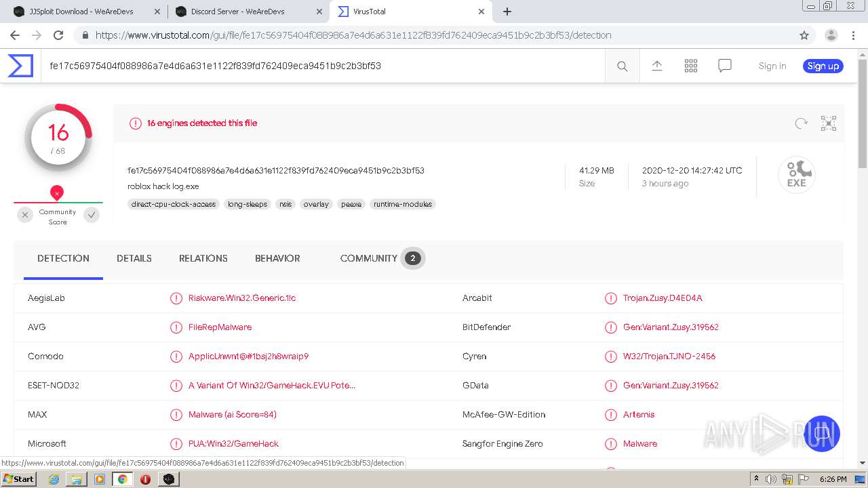Click the 41.29 MB size value
Image resolution: width=868 pixels, height=488 pixels.
coord(597,171)
